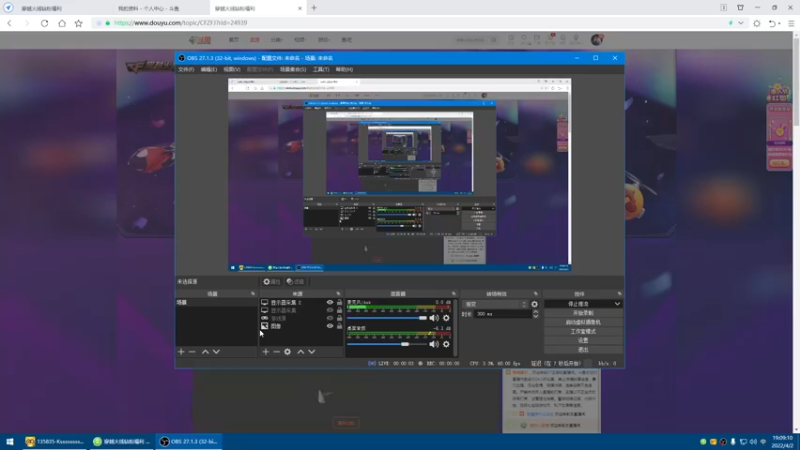Open the 视图(V) menu in OBS
The width and height of the screenshot is (800, 450).
click(232, 69)
